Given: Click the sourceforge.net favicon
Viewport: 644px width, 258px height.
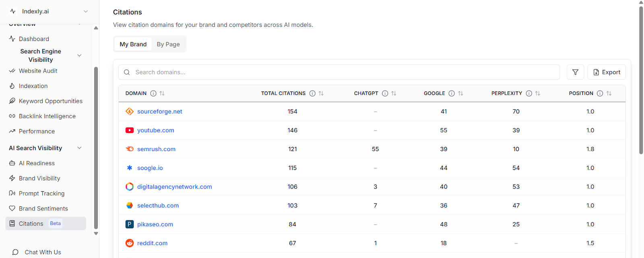Looking at the screenshot, I should click(130, 111).
